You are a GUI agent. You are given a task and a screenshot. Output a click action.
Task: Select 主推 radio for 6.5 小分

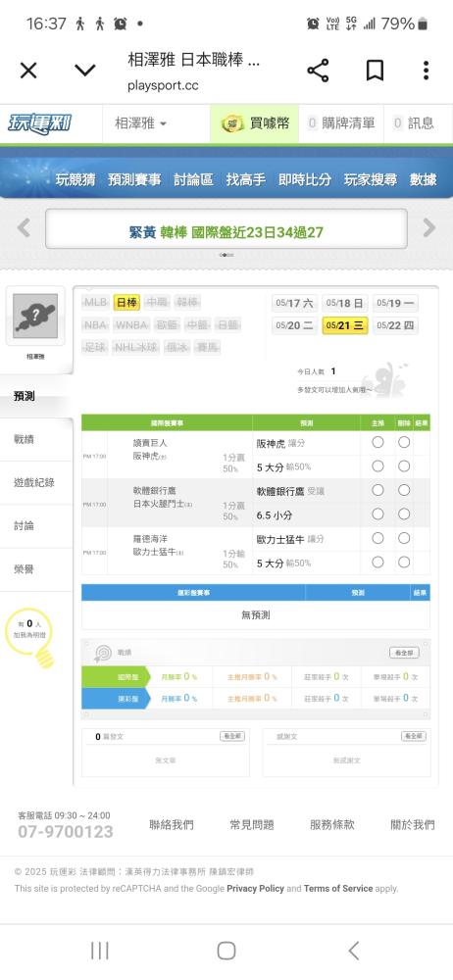377,514
